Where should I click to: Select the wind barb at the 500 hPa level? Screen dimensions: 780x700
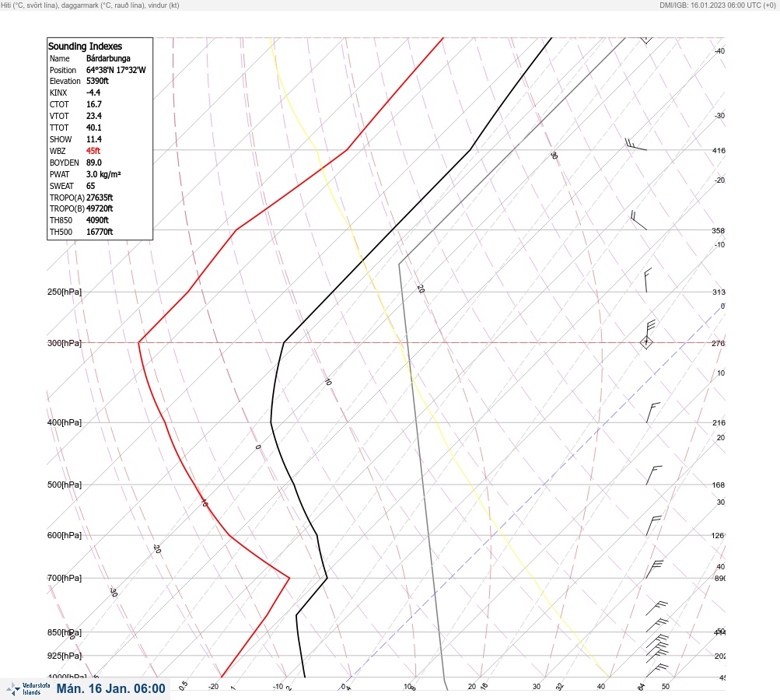point(654,475)
